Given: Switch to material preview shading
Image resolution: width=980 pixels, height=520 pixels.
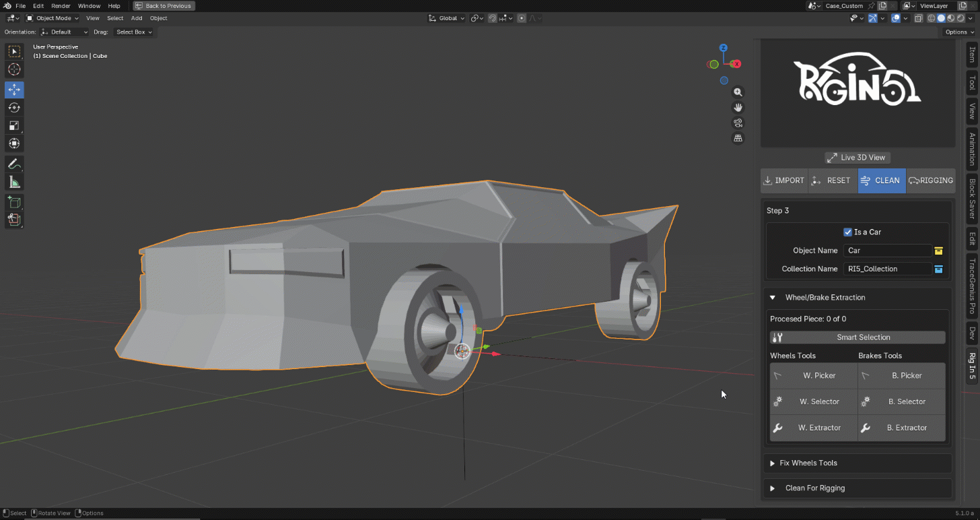Looking at the screenshot, I should (x=950, y=18).
